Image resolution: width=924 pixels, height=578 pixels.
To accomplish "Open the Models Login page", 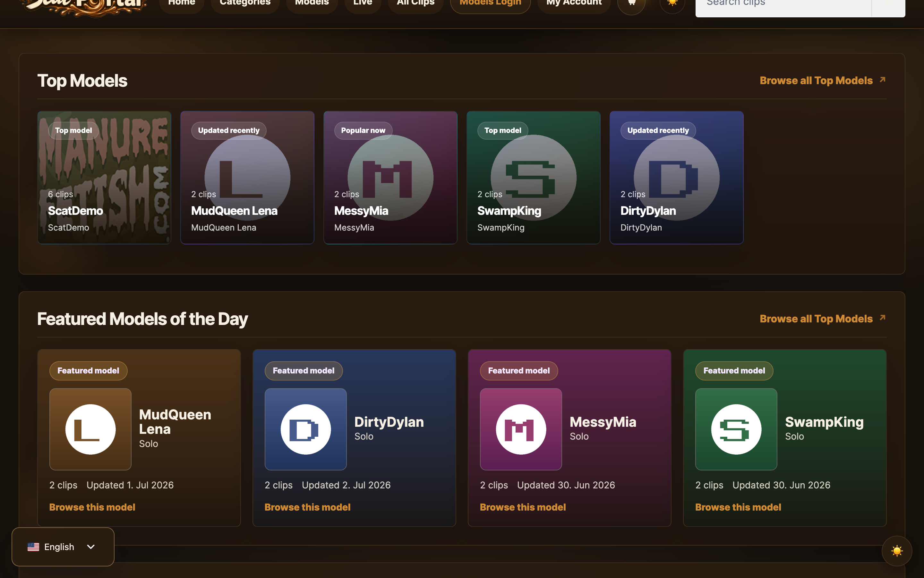I will pyautogui.click(x=490, y=3).
